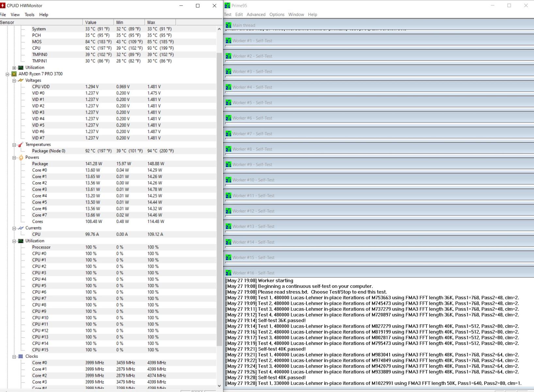
Task: Click the Temperatures thermometer icon
Action: point(21,144)
